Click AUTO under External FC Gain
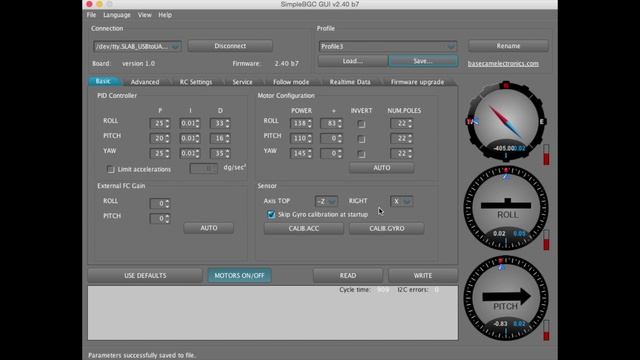640x360 pixels. pos(209,228)
